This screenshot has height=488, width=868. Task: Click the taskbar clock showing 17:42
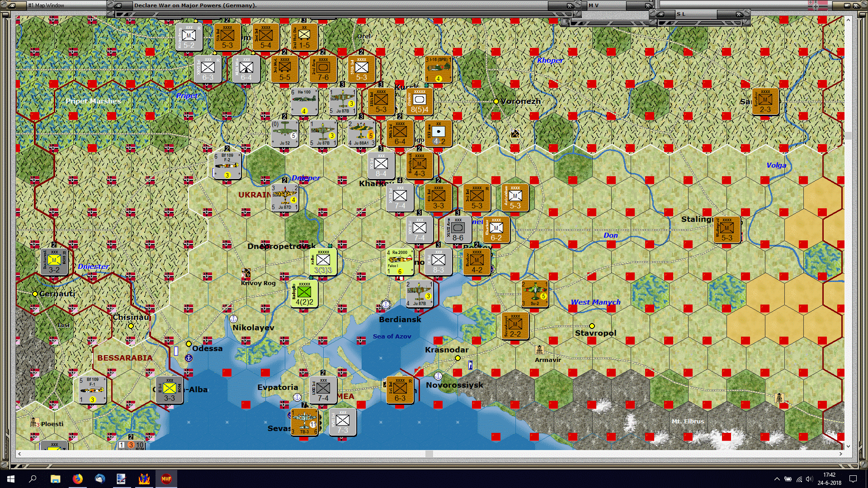pos(829,479)
